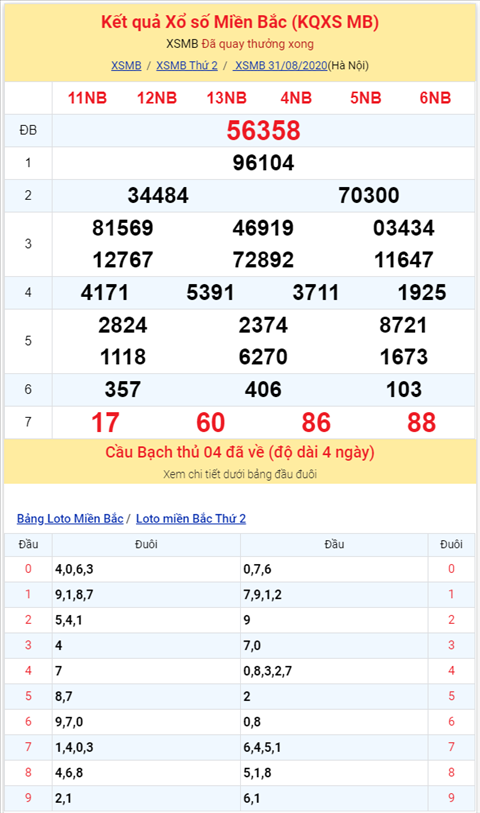Click loto head values 0,7,6
Screen dimensions: 480x813
click(x=257, y=570)
